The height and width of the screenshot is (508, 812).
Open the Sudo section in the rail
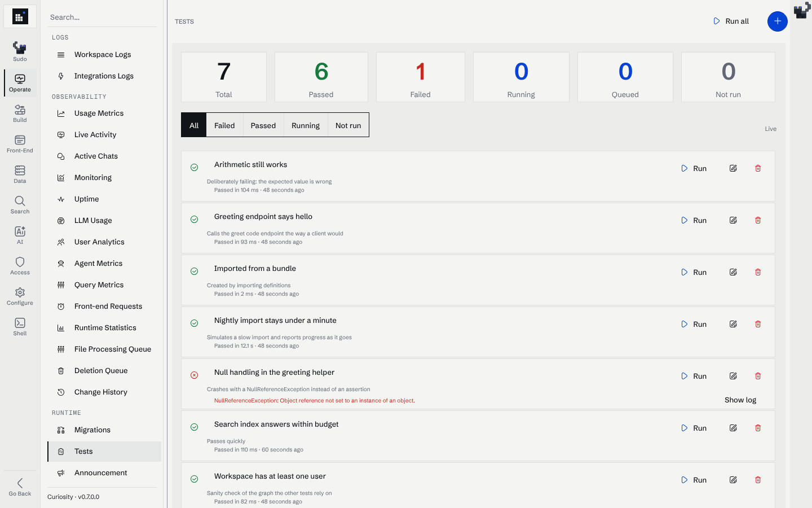point(20,52)
